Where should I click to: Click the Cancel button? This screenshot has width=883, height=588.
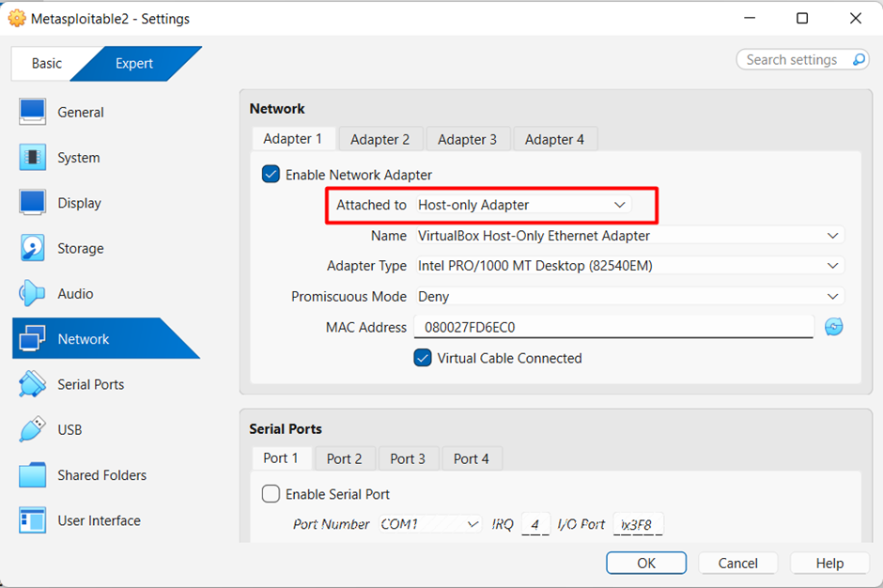(x=737, y=564)
